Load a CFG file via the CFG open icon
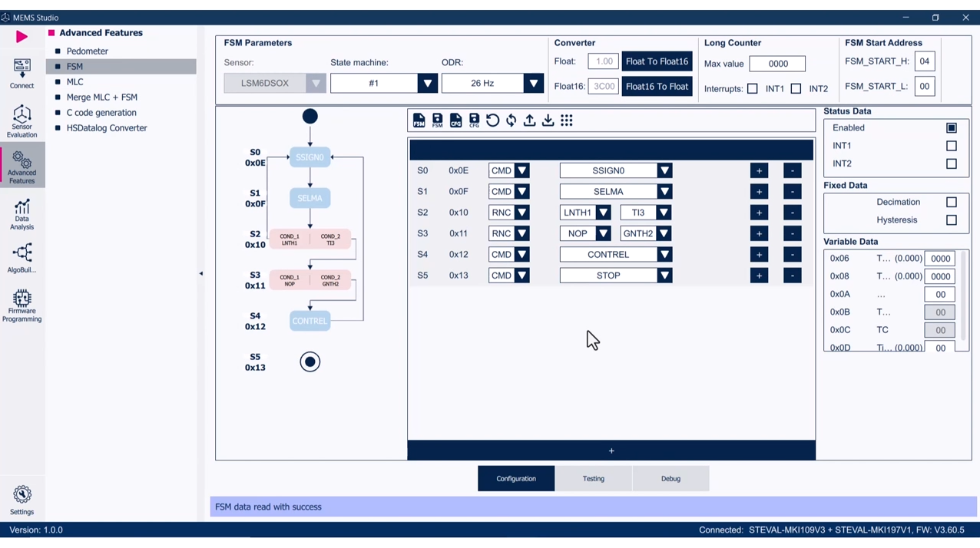This screenshot has height=548, width=980. (455, 120)
